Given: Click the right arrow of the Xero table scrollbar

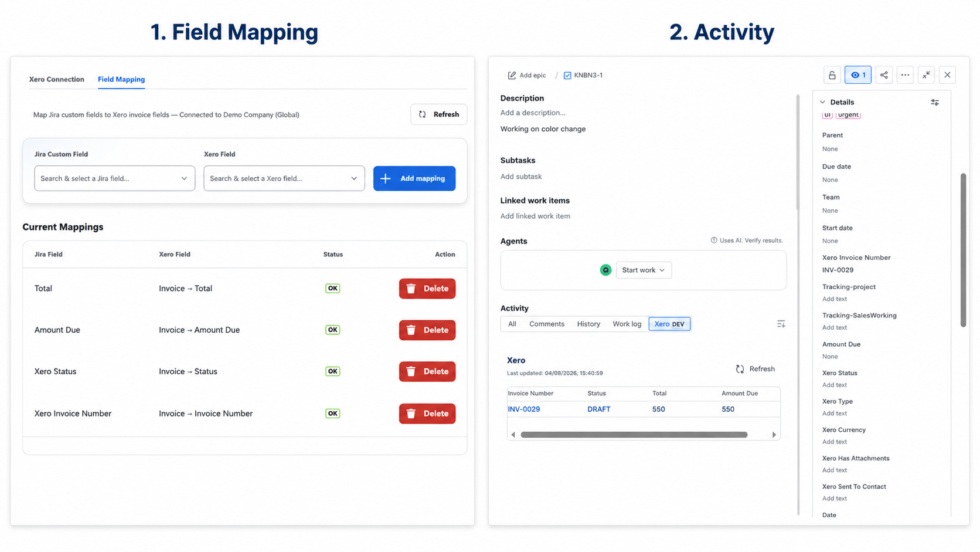Looking at the screenshot, I should click(774, 435).
